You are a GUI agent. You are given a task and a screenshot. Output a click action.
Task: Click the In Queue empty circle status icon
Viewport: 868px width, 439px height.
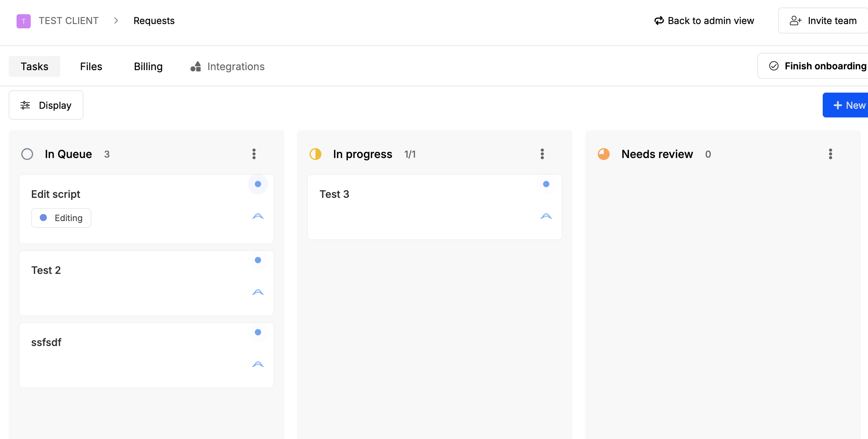tap(27, 154)
